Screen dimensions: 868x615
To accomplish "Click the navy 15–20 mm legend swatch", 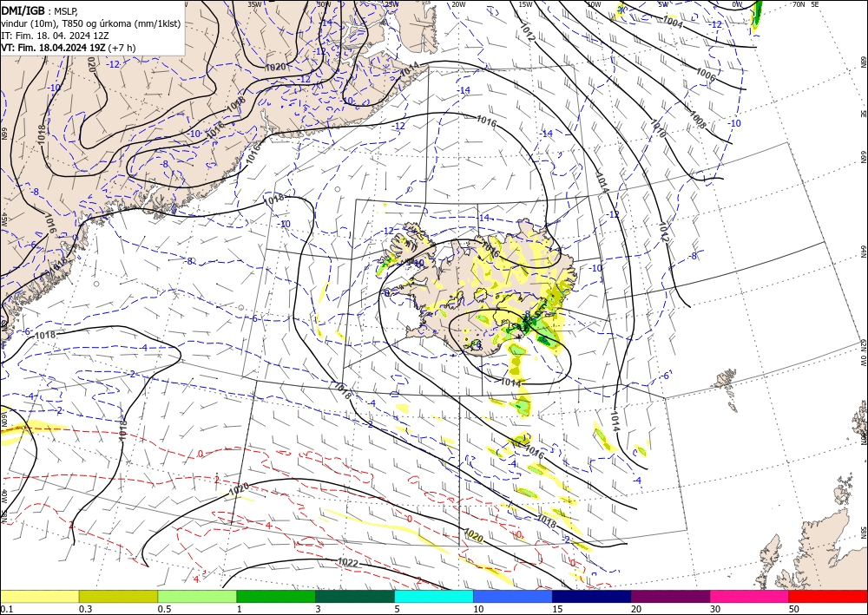I will pos(592,596).
